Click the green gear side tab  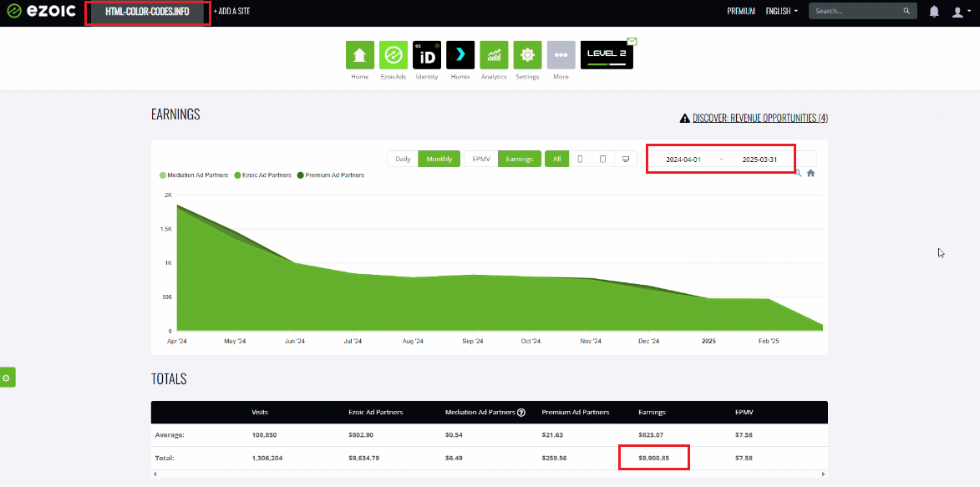[x=8, y=378]
